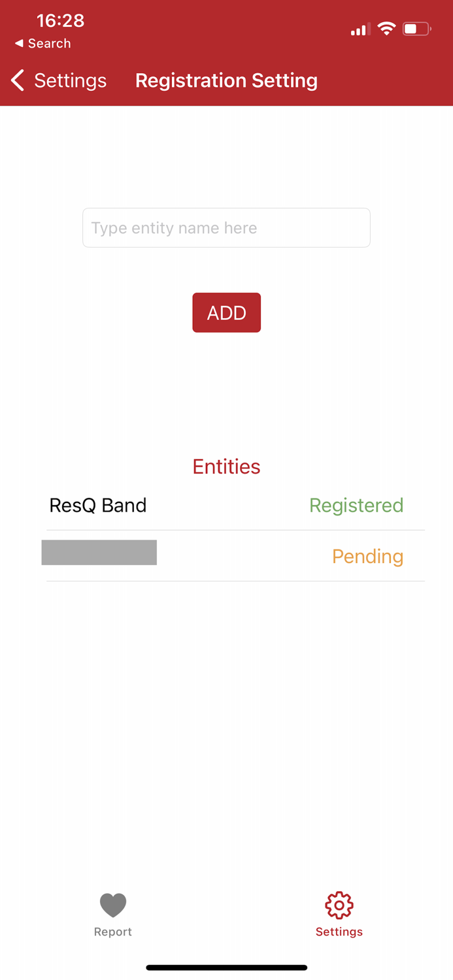Tap the Entities section heading
This screenshot has width=453, height=980.
(x=226, y=466)
